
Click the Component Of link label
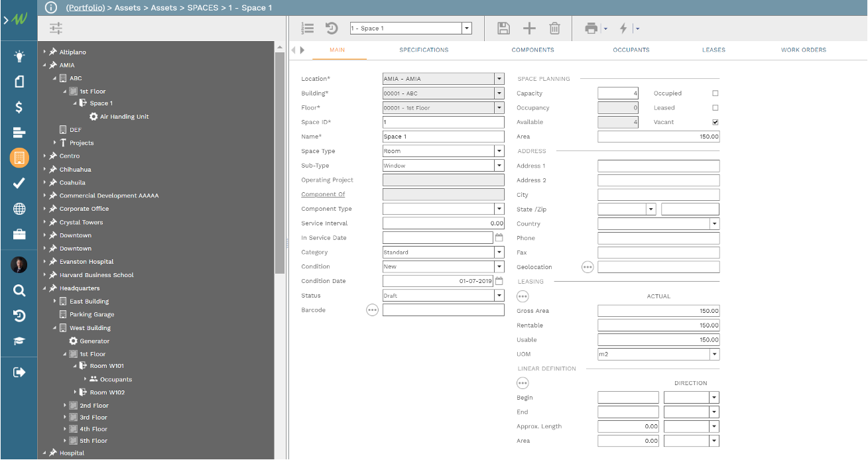coord(323,194)
